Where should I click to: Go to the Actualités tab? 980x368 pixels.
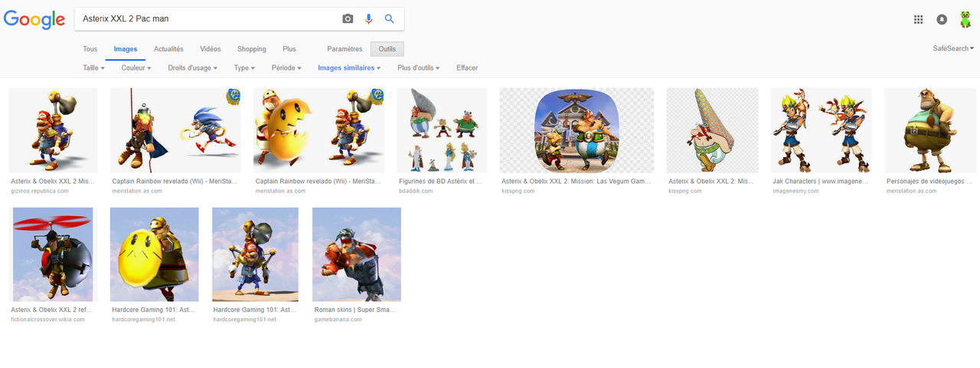[168, 49]
